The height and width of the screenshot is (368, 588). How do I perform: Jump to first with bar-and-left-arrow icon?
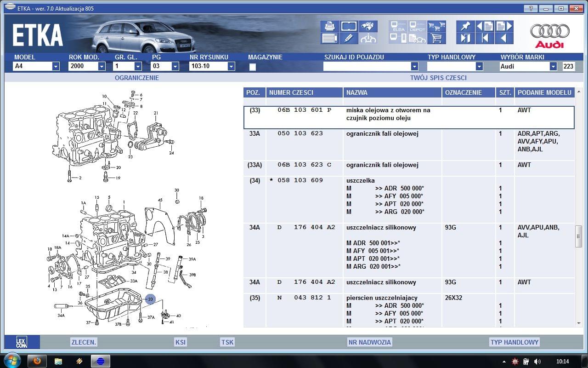(485, 38)
